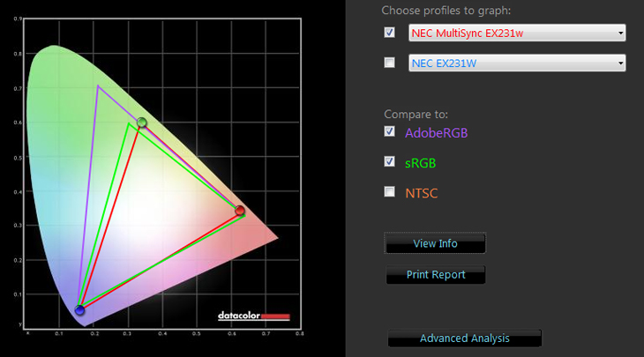The image size is (644, 357).
Task: Enable the NEC EX231W profile checkbox
Action: [x=390, y=63]
